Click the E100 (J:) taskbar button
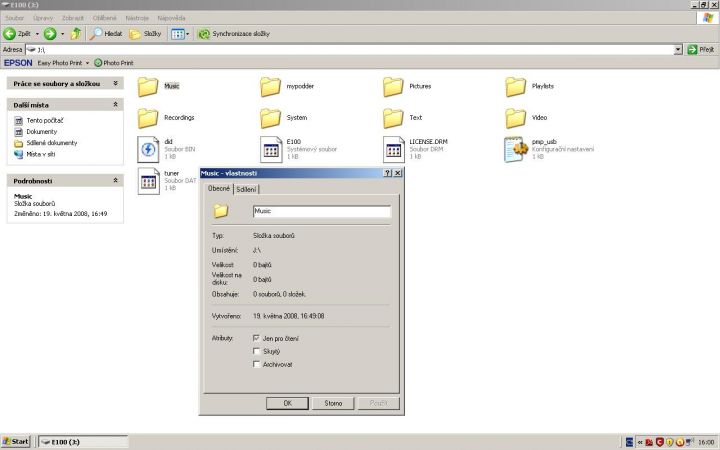This screenshot has width=720, height=450. coord(83,442)
